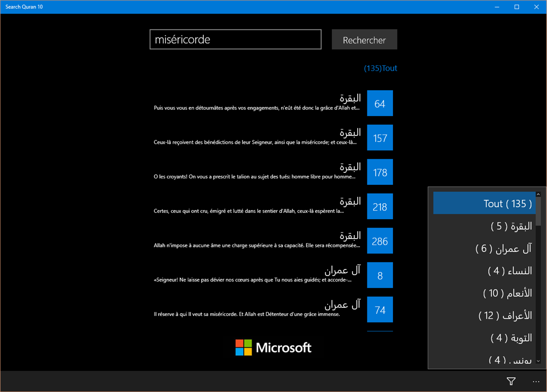Viewport: 547px width, 392px height.
Task: Open verse 8 of Al Imran tile
Action: coord(380,275)
